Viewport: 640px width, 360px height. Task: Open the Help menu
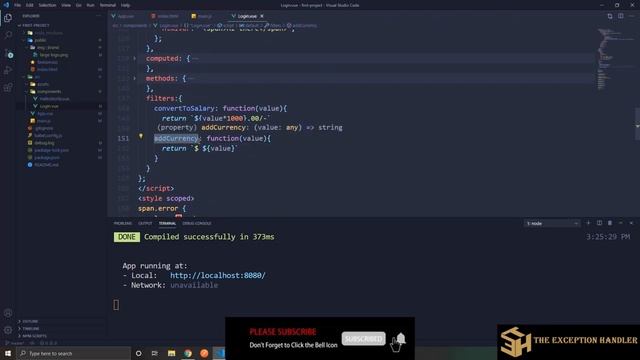pos(126,5)
